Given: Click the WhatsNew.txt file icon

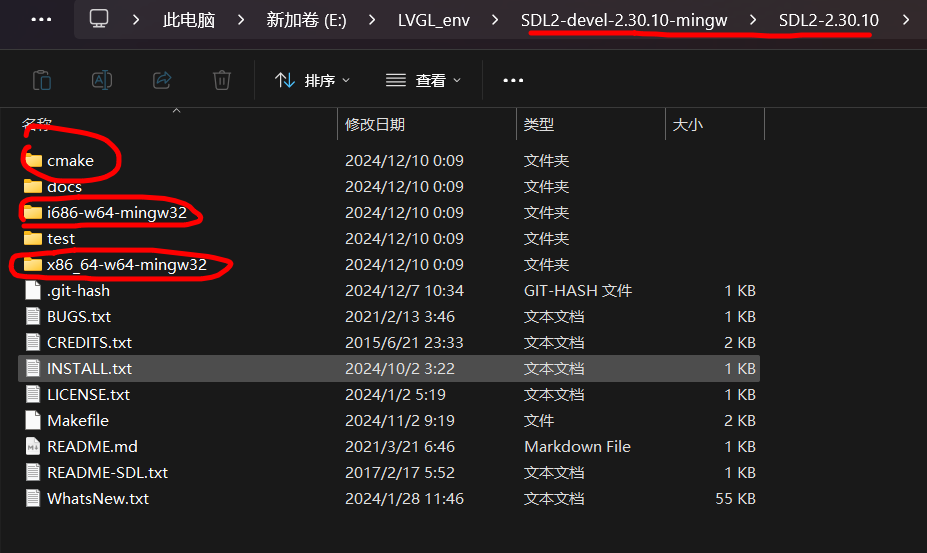Looking at the screenshot, I should [x=33, y=499].
